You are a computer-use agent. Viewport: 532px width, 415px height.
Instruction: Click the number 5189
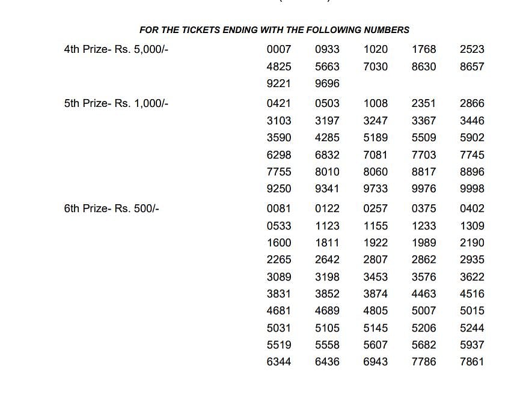376,138
